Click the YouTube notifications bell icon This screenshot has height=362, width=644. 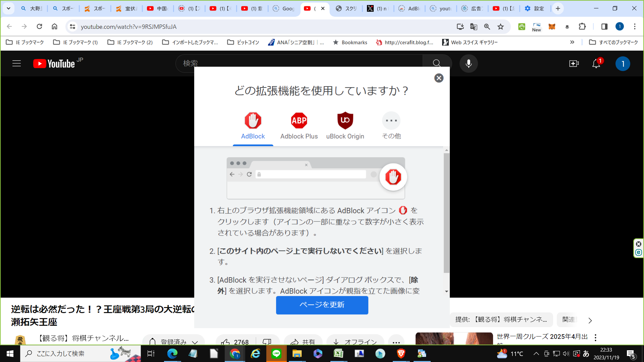[x=596, y=64]
